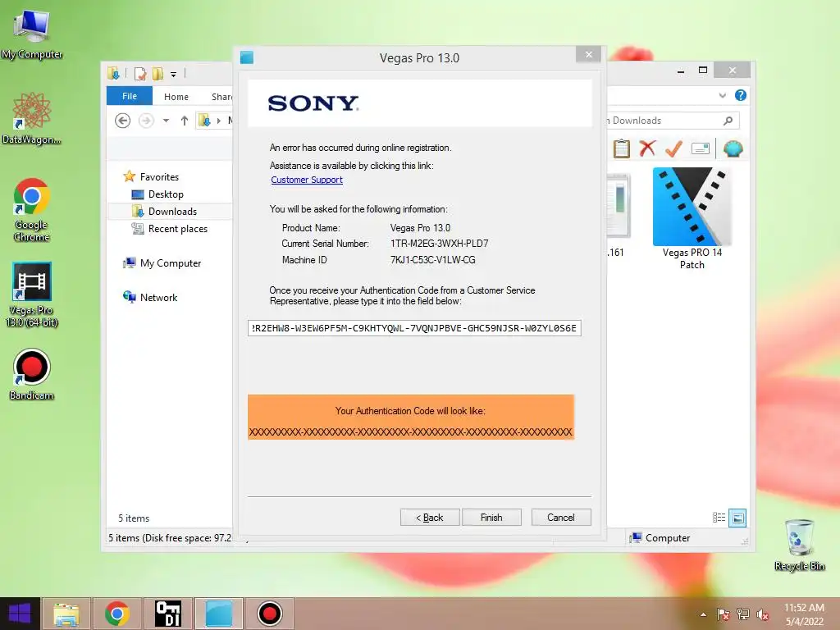Click the search magnifier icon

[x=728, y=121]
